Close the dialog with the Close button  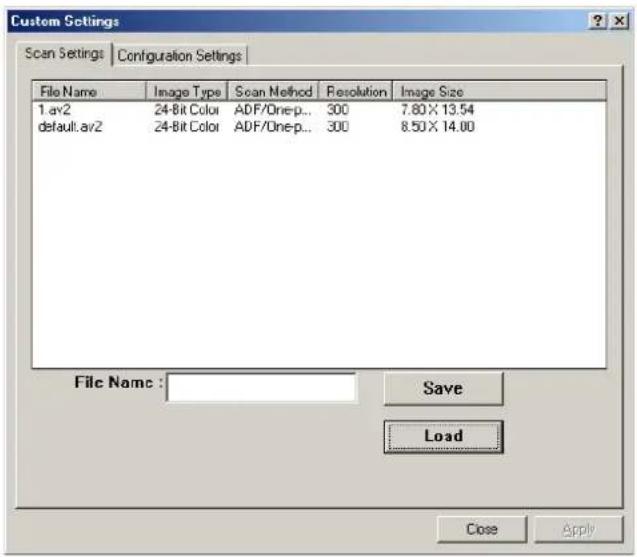click(x=482, y=529)
